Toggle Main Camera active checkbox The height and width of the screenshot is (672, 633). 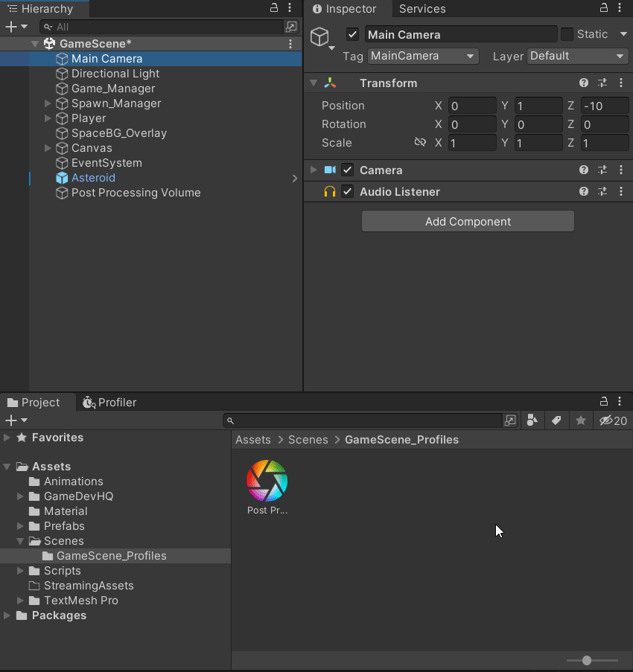(352, 34)
